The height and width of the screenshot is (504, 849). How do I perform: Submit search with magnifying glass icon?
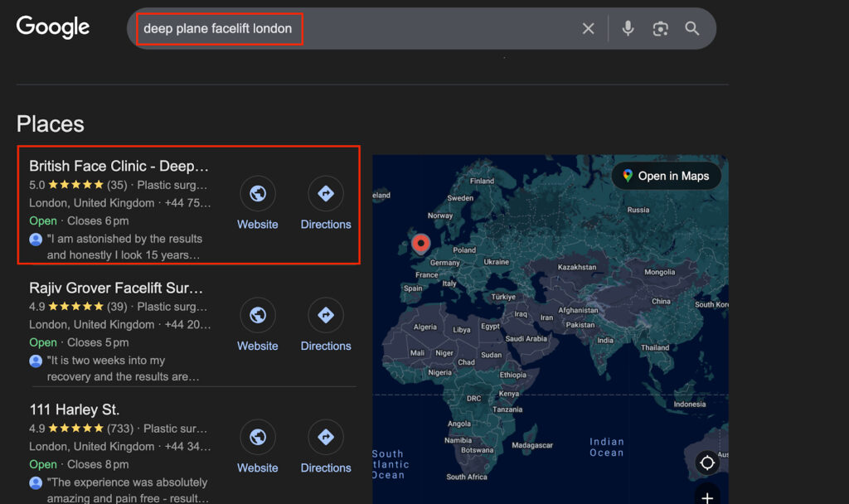[692, 29]
